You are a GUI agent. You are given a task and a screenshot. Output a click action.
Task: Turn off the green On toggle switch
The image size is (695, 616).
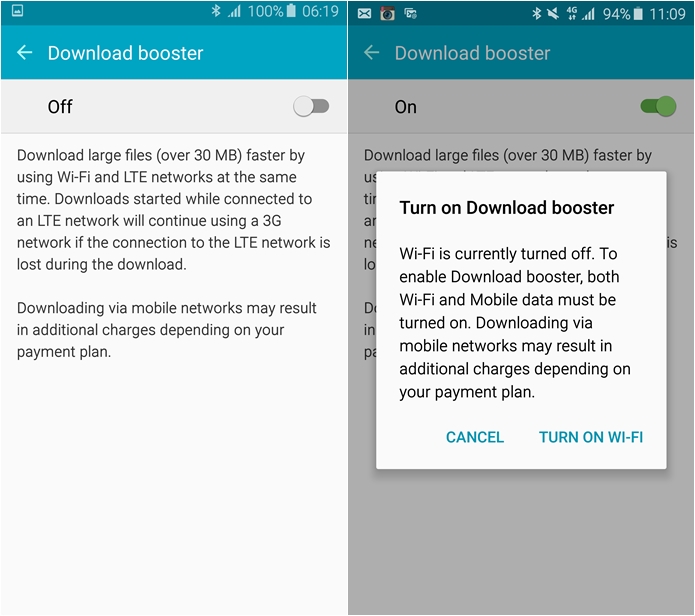tap(658, 106)
